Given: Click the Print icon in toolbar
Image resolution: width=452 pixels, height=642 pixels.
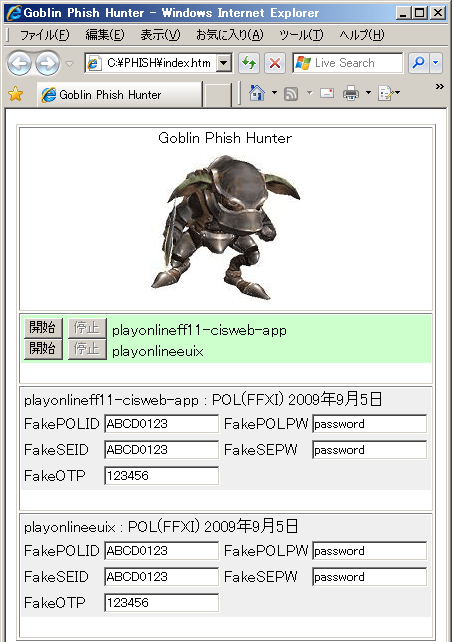Looking at the screenshot, I should point(351,93).
